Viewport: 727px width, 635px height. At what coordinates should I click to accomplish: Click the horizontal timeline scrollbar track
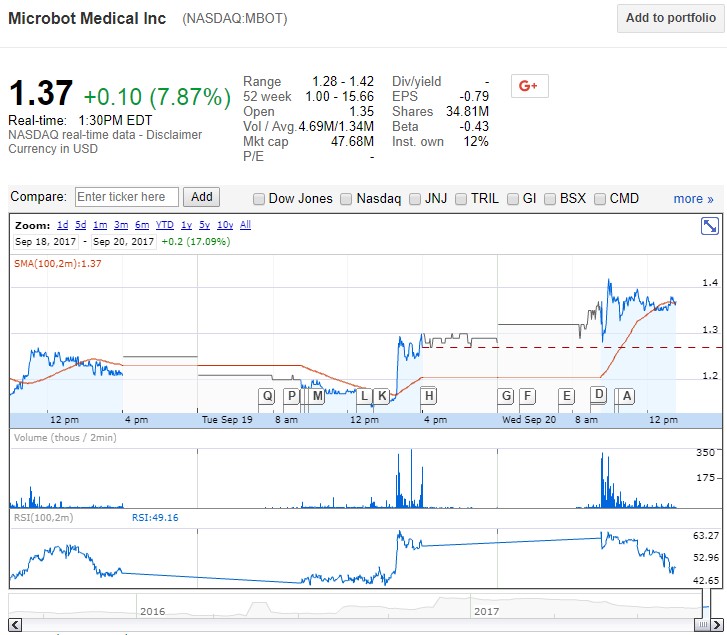357,624
